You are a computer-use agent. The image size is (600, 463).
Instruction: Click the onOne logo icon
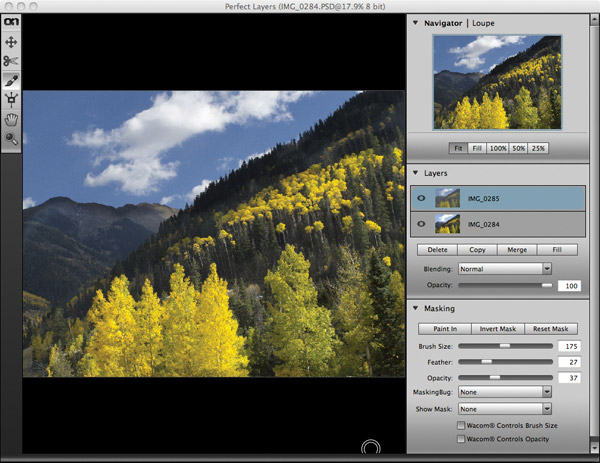tap(11, 21)
